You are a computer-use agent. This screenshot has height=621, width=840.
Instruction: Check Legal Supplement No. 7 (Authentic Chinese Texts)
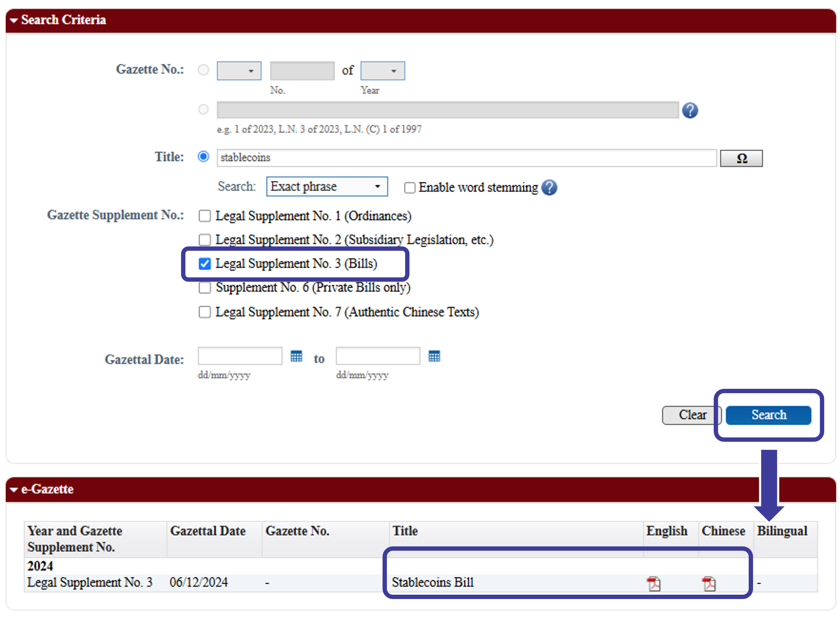205,312
